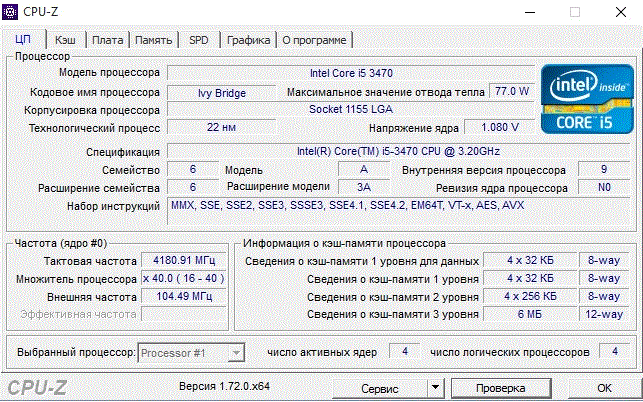This screenshot has height=402, width=643.
Task: Click the multiplier value x 40.0 (16 - 40)
Action: [x=184, y=279]
